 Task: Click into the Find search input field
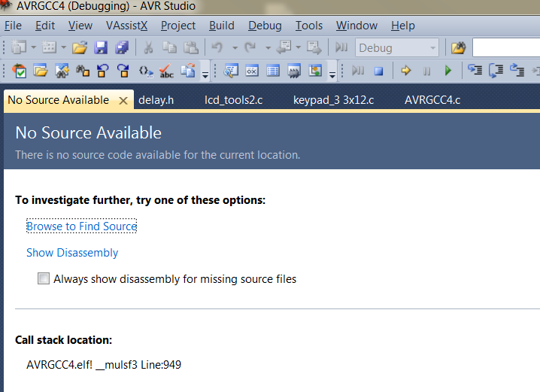tap(506, 47)
